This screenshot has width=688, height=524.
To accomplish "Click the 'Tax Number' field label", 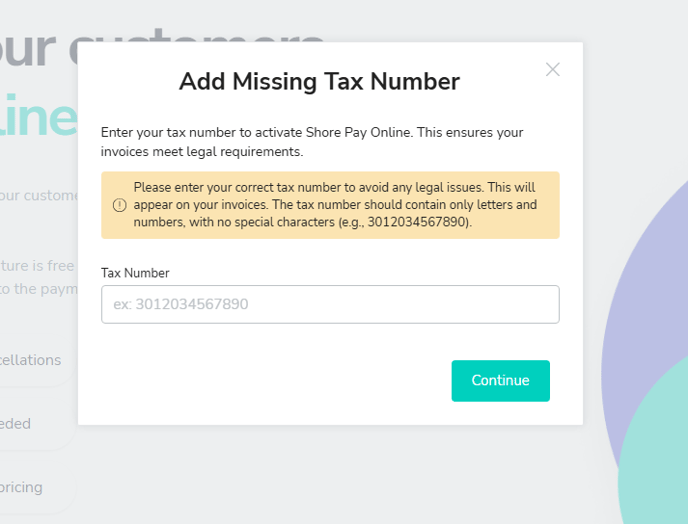I will click(x=135, y=273).
